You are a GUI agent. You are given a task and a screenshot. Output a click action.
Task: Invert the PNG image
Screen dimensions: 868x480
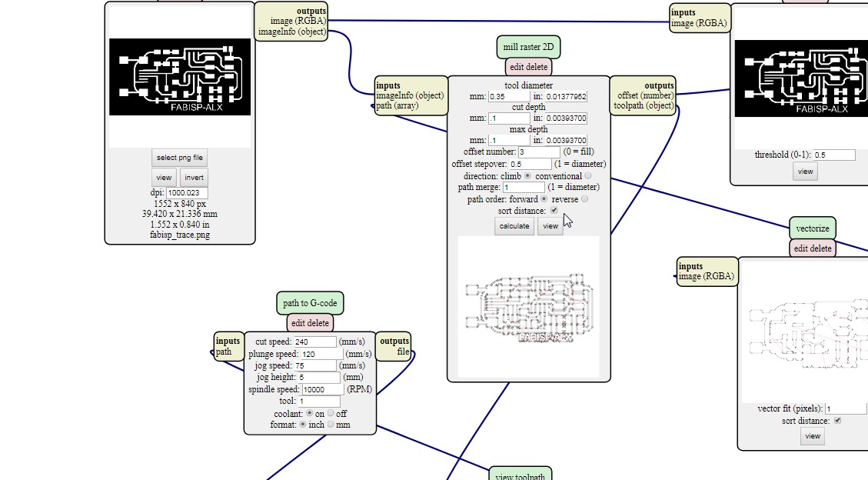[194, 178]
